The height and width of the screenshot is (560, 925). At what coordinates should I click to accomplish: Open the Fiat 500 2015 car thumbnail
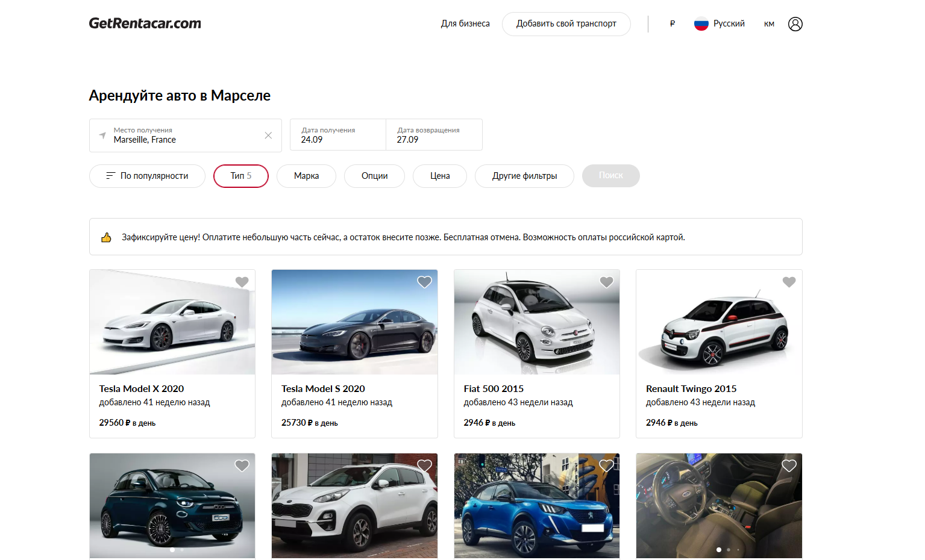tap(536, 322)
